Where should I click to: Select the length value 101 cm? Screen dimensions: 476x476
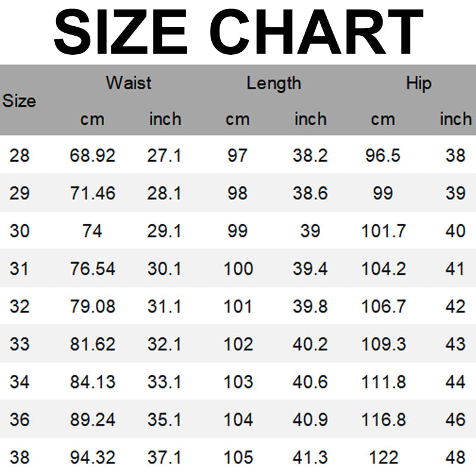[237, 306]
